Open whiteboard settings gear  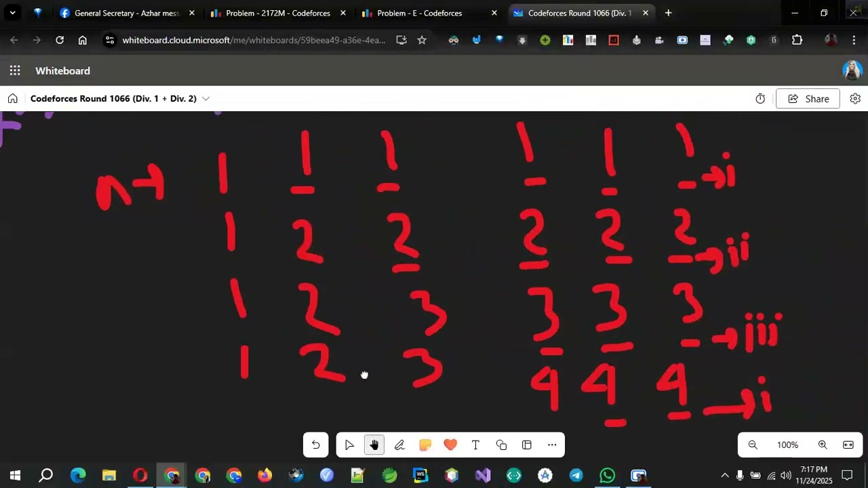click(855, 99)
